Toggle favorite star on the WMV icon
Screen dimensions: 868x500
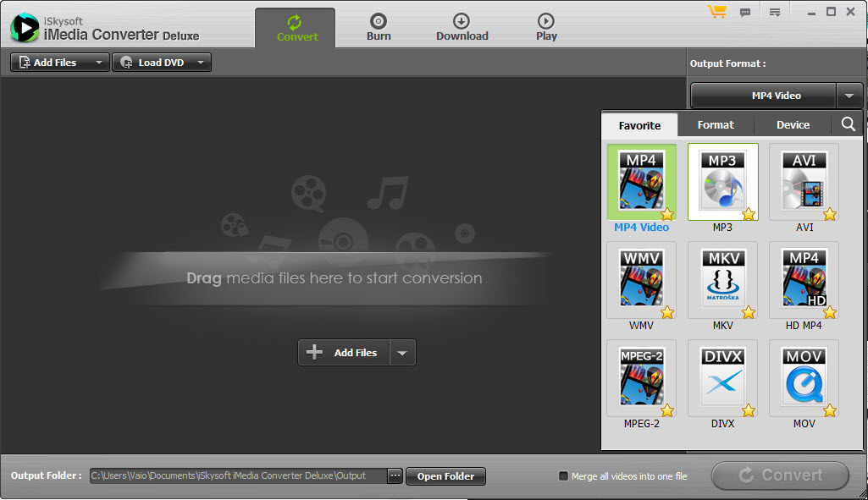667,312
